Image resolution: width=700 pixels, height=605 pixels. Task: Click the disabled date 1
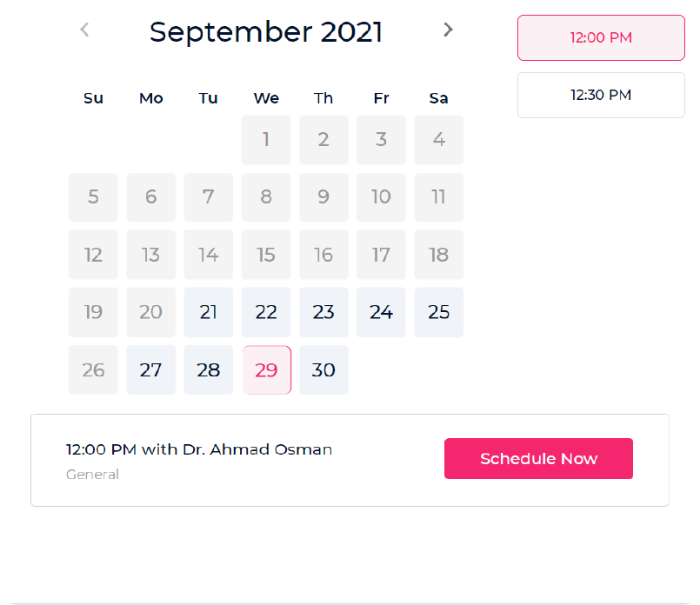point(266,139)
